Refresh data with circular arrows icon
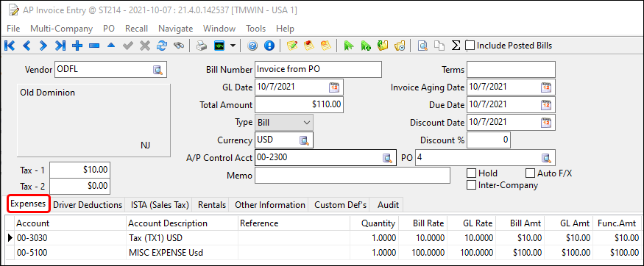Image resolution: width=644 pixels, height=266 pixels. (162, 46)
